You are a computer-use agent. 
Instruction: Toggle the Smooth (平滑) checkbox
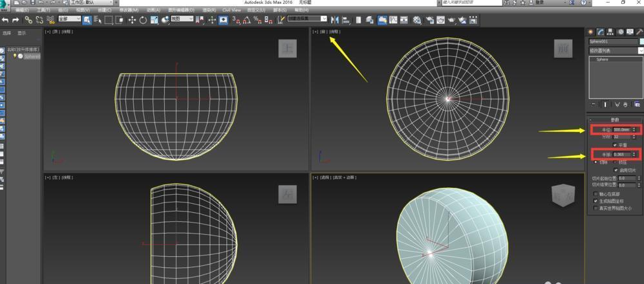click(615, 145)
